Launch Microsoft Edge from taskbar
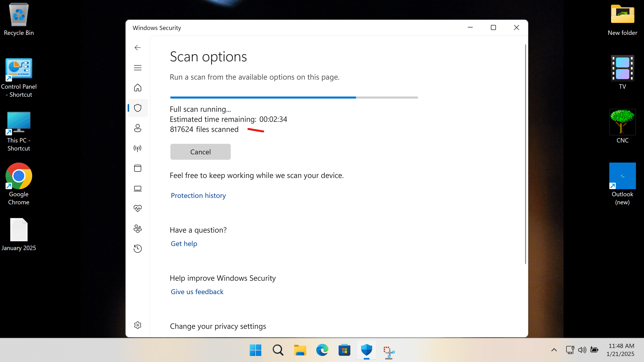The height and width of the screenshot is (362, 644). 322,350
